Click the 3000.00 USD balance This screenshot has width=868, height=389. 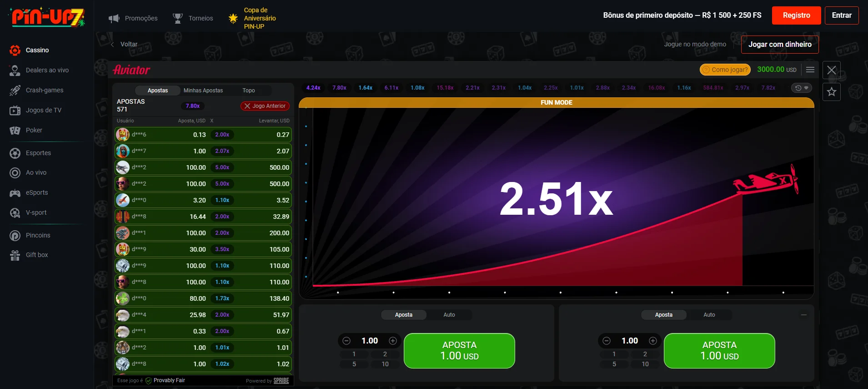(777, 70)
